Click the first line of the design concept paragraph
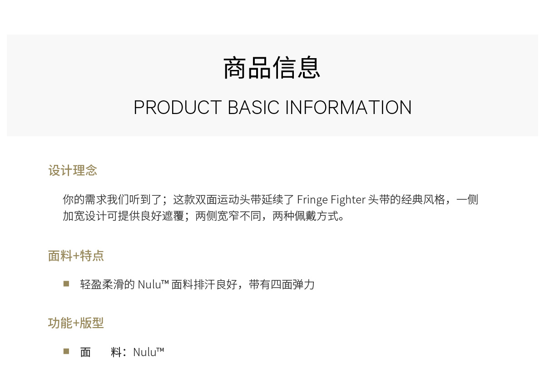Image resolution: width=545 pixels, height=392 pixels. pos(270,199)
